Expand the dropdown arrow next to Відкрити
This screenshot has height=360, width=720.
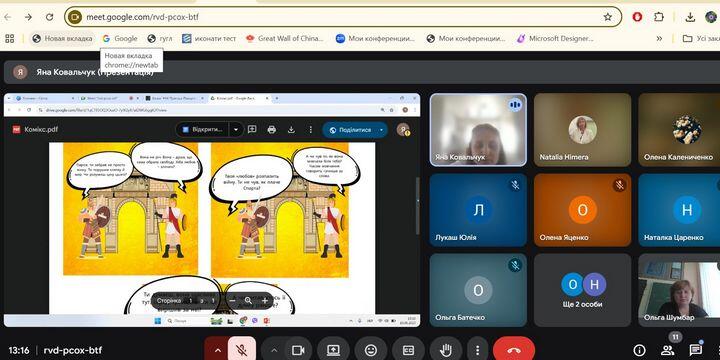236,129
